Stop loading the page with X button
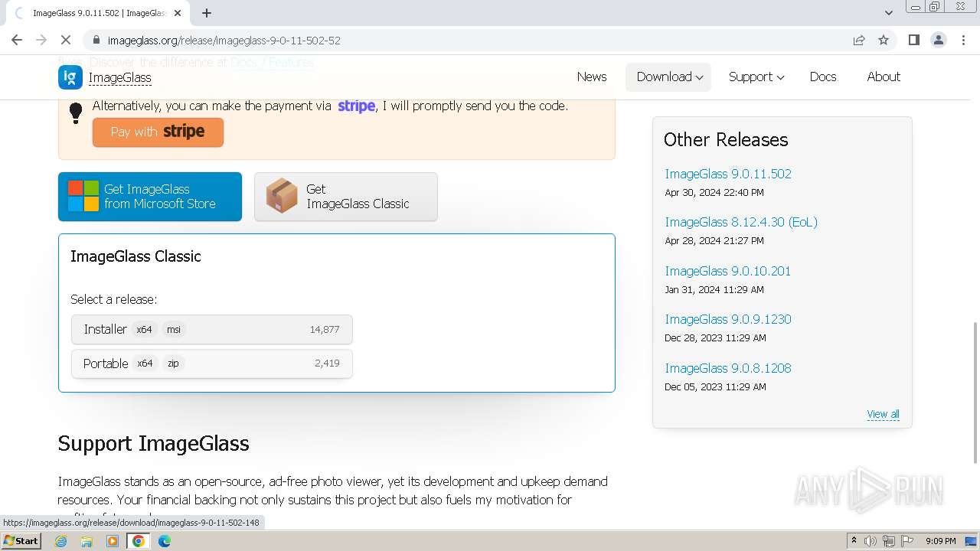This screenshot has width=980, height=551. (x=66, y=40)
